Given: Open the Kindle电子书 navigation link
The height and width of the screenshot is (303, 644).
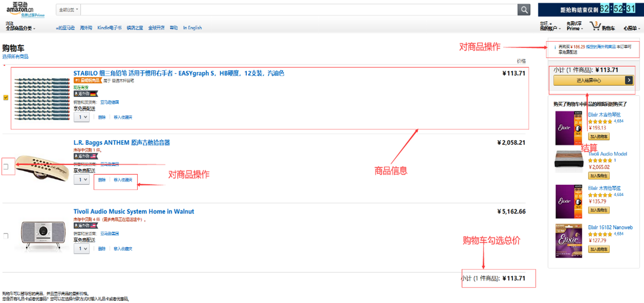Looking at the screenshot, I should [x=109, y=28].
